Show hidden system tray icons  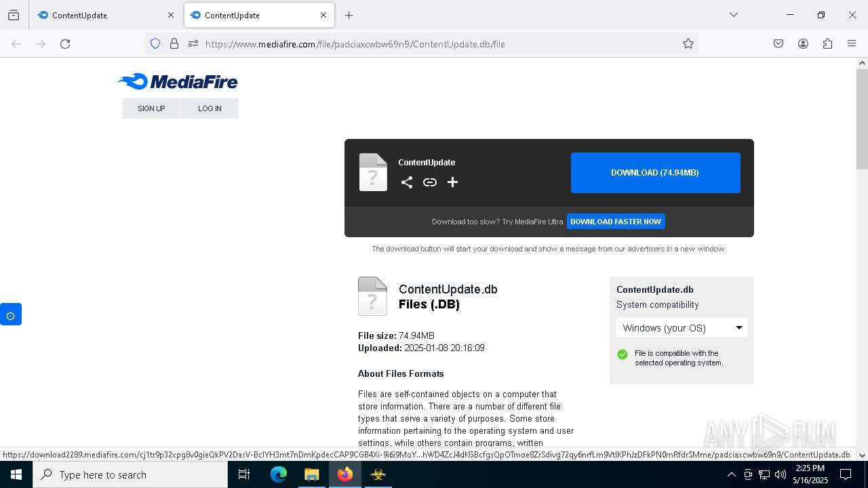[731, 474]
